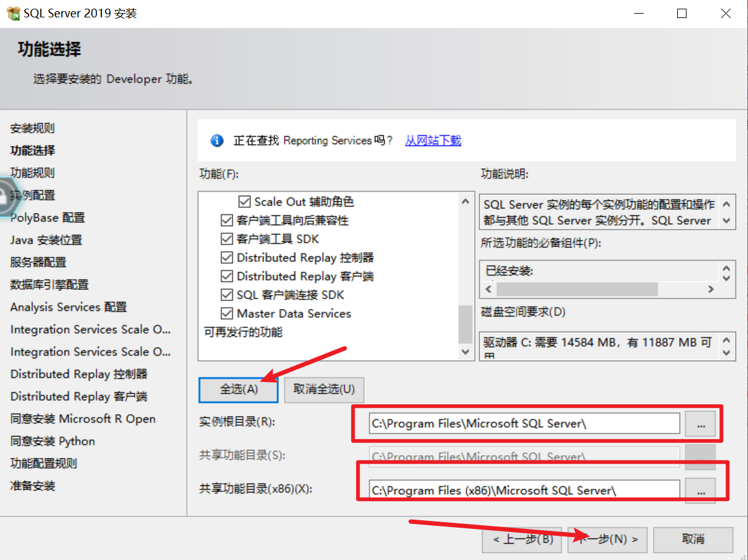Screen dimensions: 748x560
Task: Click the prerequisites horizontal scrollbar thumb
Action: pyautogui.click(x=577, y=289)
